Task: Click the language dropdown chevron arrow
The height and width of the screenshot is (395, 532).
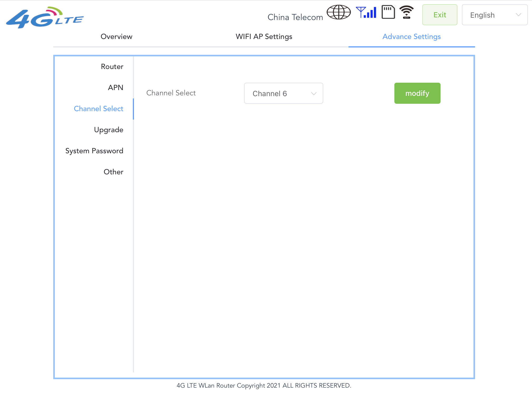Action: [x=518, y=15]
